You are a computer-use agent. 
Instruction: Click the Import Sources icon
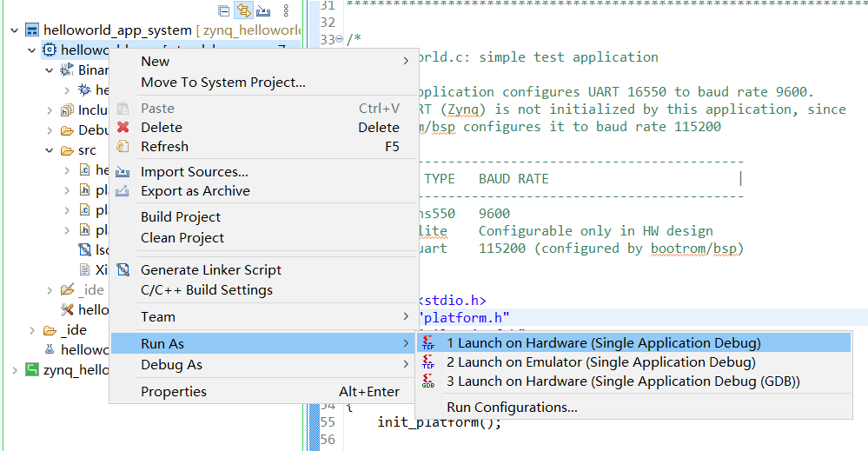pyautogui.click(x=123, y=172)
